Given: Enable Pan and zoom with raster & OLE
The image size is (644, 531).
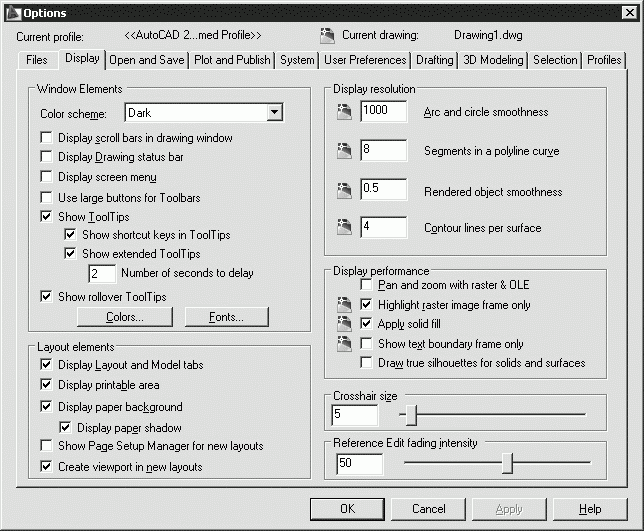Looking at the screenshot, I should coord(367,286).
